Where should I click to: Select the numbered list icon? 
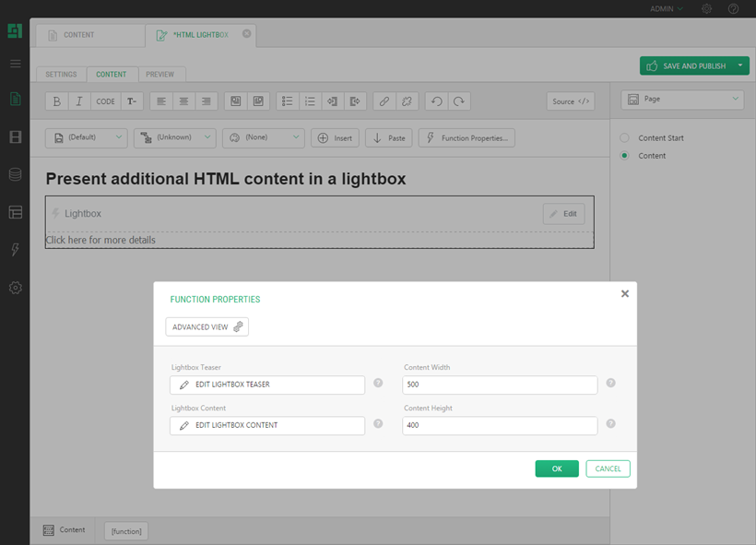click(x=310, y=101)
